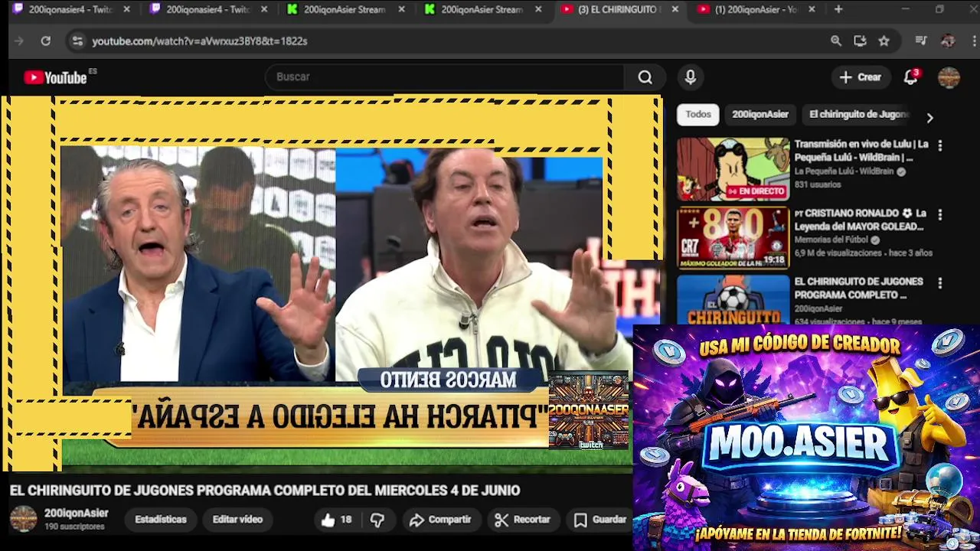Open the site information icon in address bar

[x=77, y=41]
